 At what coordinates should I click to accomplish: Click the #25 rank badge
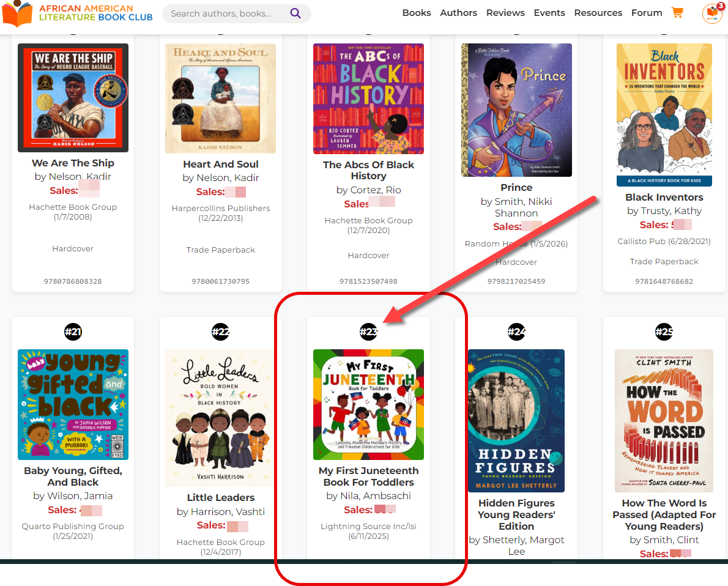click(x=664, y=332)
